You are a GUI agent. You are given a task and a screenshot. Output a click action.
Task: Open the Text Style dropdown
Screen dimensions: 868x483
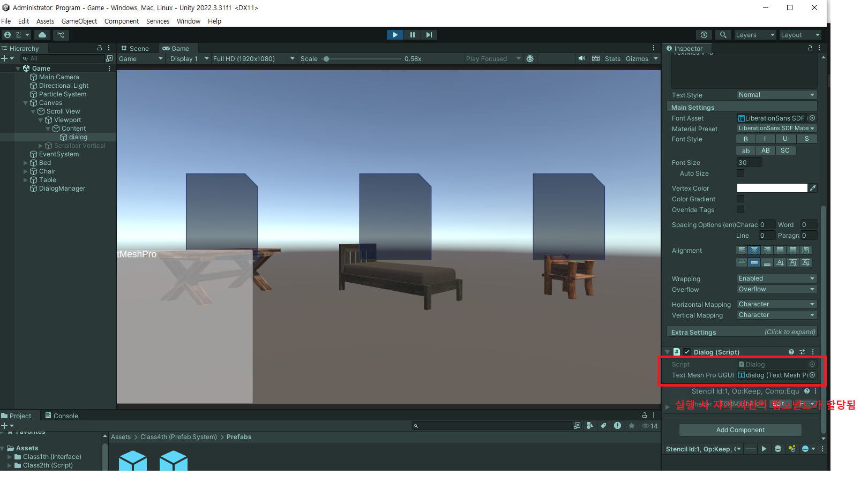tap(776, 95)
